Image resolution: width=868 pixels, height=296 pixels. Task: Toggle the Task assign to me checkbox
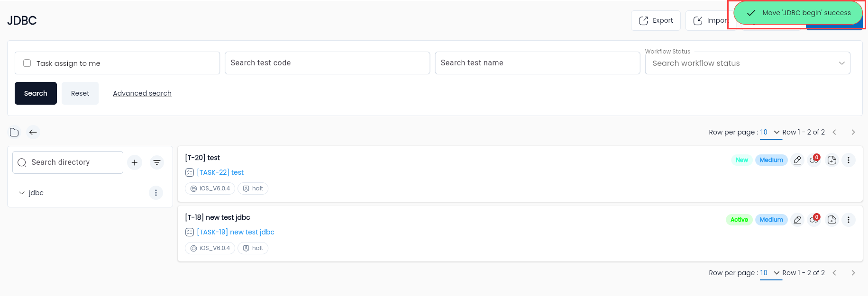[27, 63]
